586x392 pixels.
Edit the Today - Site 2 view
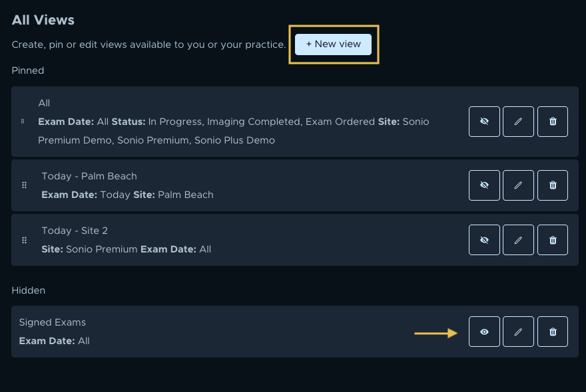point(518,240)
